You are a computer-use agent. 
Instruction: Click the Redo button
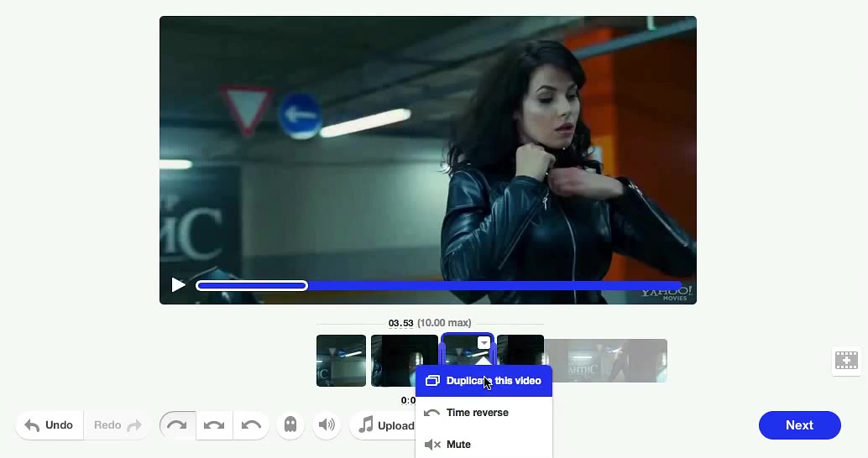coord(117,425)
